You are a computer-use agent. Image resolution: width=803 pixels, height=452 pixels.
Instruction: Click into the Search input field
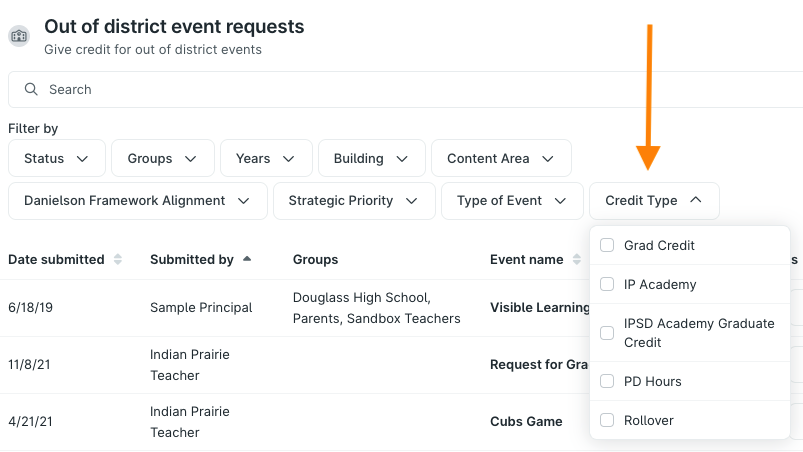click(406, 90)
